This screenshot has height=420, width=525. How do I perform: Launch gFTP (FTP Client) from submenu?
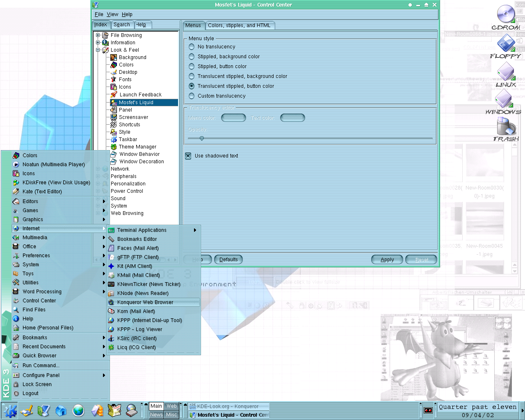[153, 257]
